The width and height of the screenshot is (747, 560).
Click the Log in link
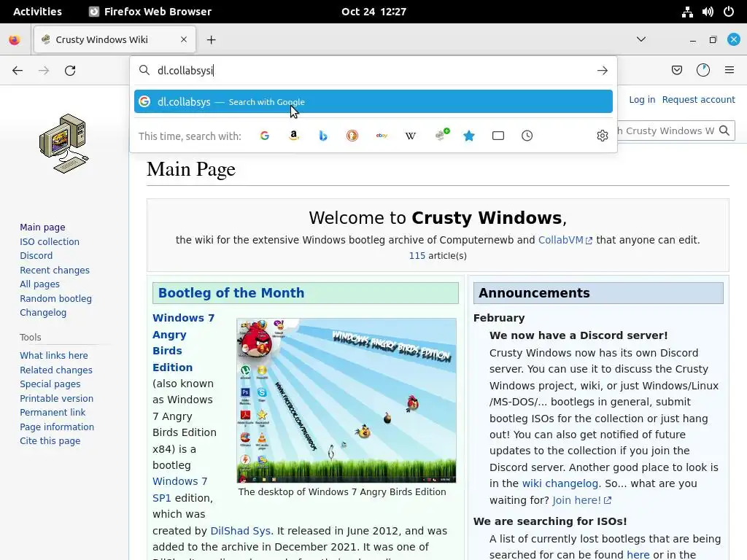tap(642, 99)
